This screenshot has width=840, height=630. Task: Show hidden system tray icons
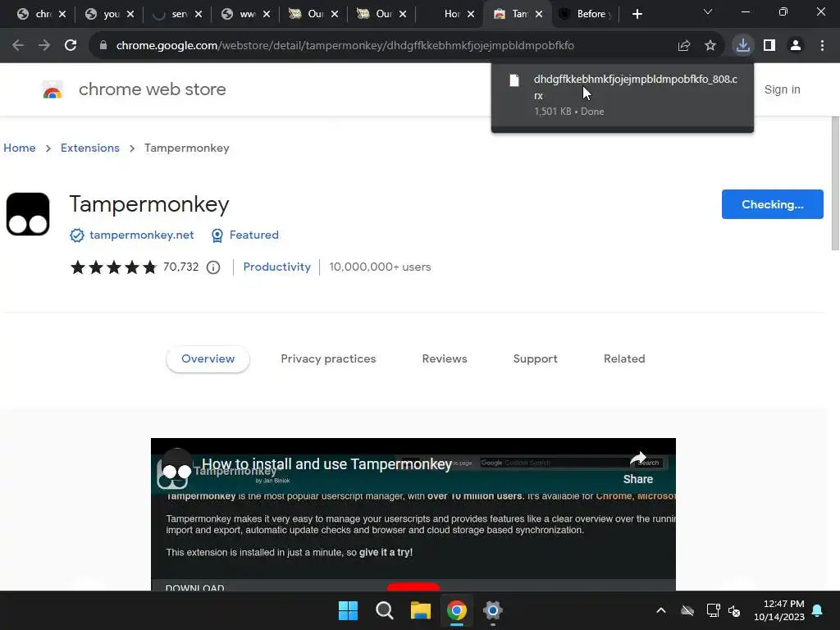pyautogui.click(x=661, y=610)
